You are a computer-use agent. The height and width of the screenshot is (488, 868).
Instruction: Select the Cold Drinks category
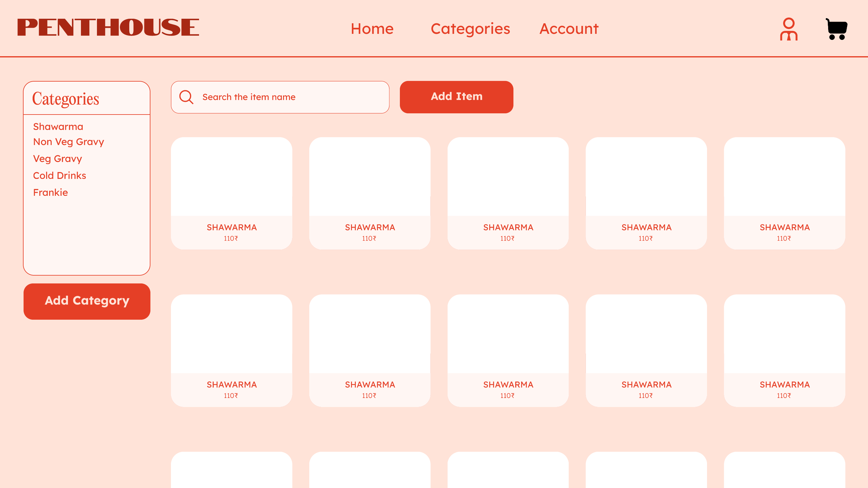click(x=59, y=176)
